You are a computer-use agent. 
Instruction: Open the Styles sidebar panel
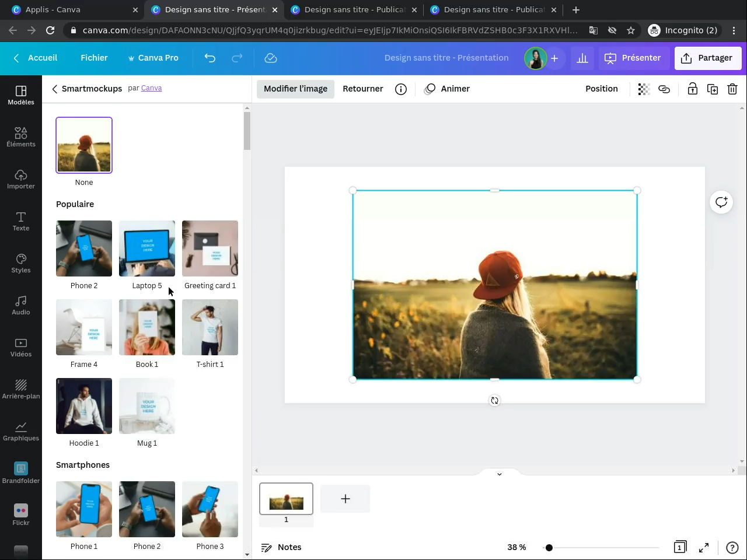(x=21, y=263)
